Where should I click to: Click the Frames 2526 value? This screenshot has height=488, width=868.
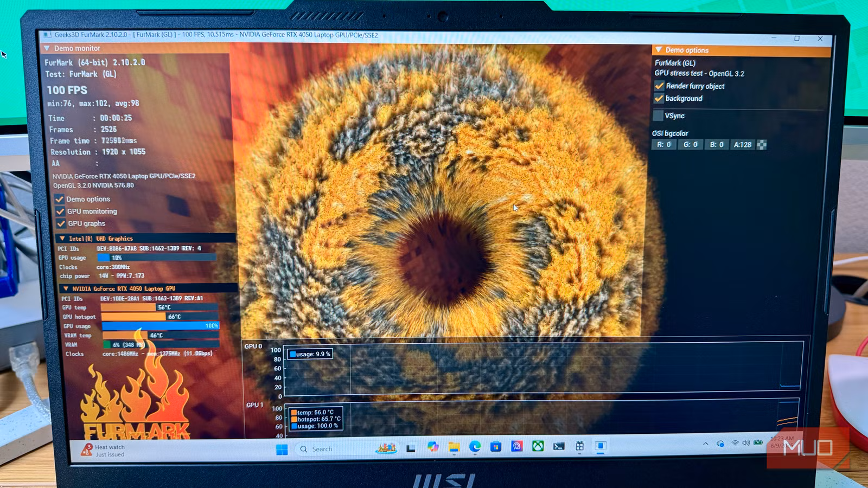click(108, 130)
